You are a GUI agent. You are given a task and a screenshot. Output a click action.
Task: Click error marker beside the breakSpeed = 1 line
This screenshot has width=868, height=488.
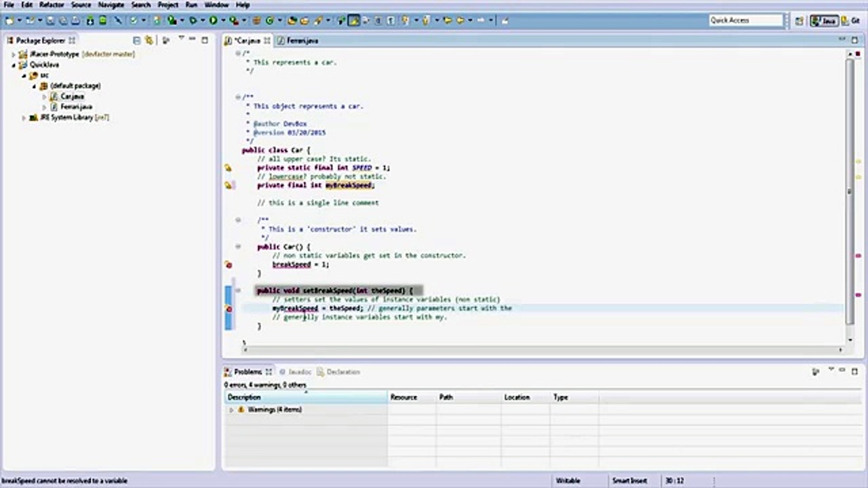click(229, 265)
